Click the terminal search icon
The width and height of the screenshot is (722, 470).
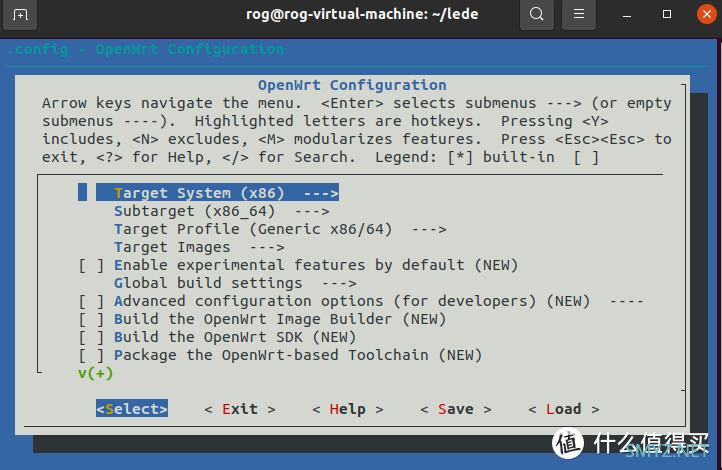click(x=536, y=14)
